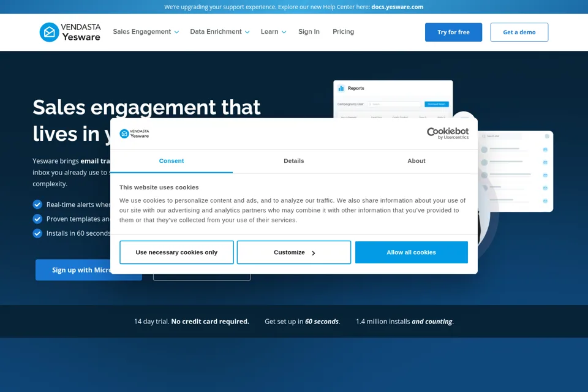Click the '1.4 million installs' text

[383, 322]
